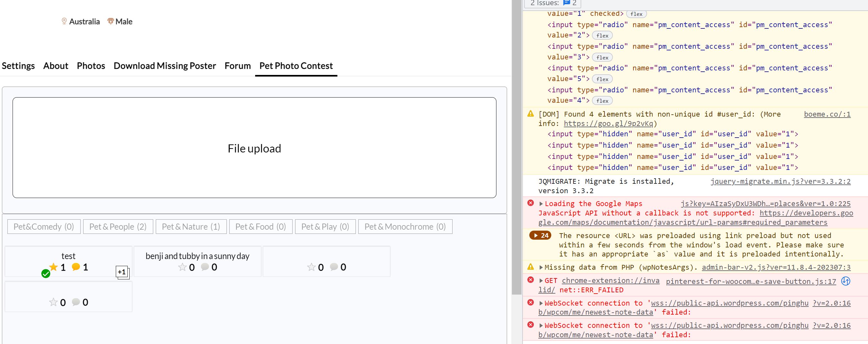Click the flex badge next to value="5"
Viewport: 868px width, 344px height.
point(602,79)
